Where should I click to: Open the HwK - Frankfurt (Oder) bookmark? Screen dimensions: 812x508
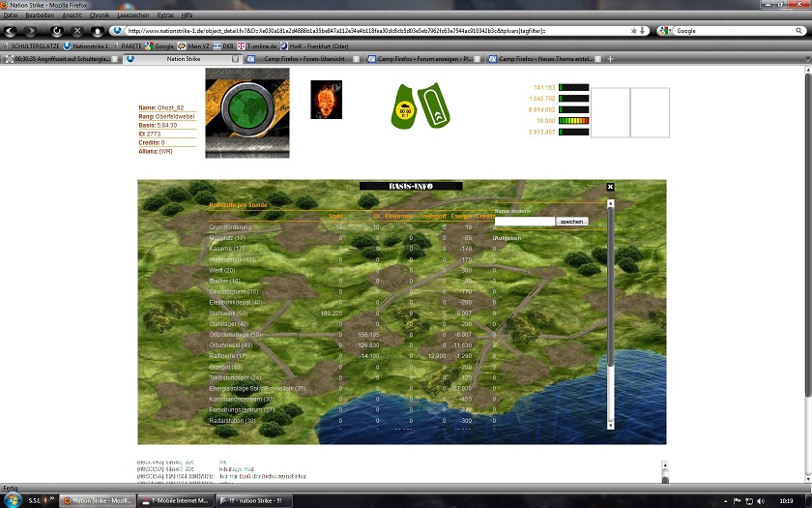(314, 46)
